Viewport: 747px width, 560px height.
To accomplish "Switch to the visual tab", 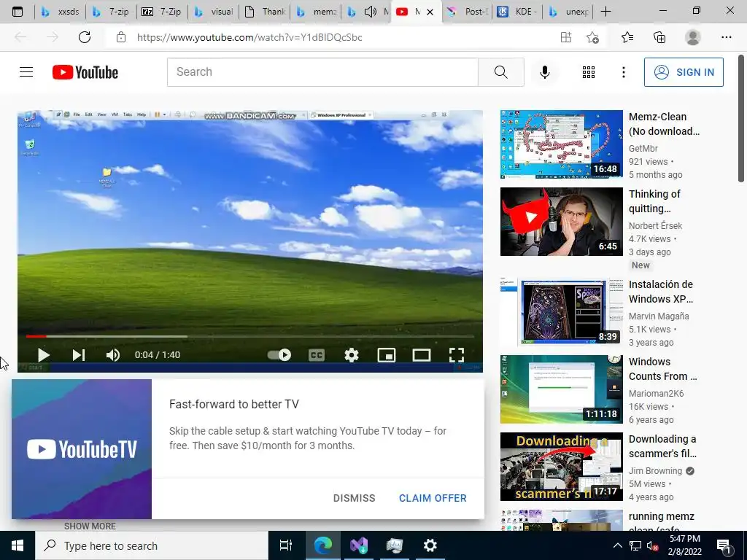I will pyautogui.click(x=214, y=12).
